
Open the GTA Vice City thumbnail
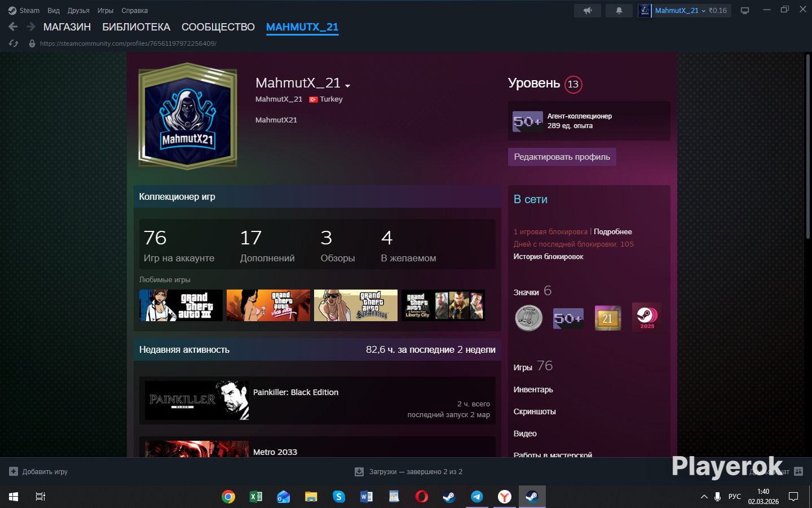click(x=268, y=305)
